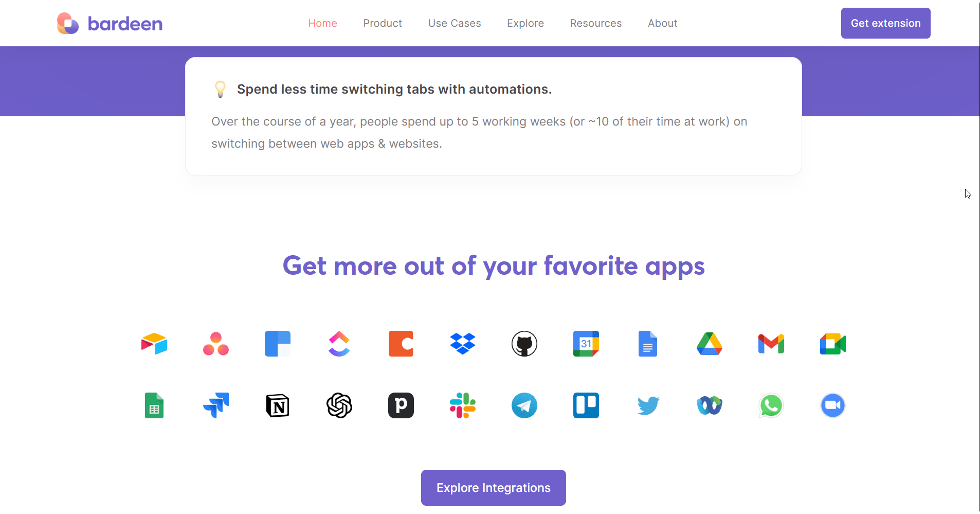Go to the bardeen logo homepage link
980x514 pixels.
[x=110, y=23]
